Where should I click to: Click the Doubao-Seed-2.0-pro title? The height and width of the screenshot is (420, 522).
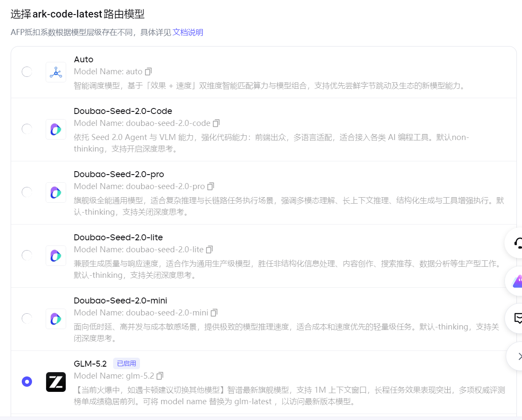pos(119,174)
